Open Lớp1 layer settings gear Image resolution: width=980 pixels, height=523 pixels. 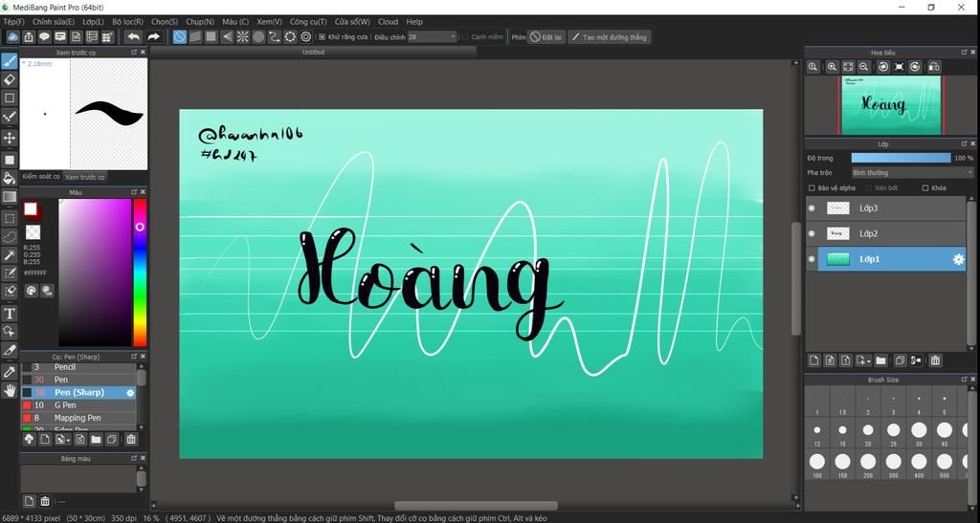pos(958,260)
